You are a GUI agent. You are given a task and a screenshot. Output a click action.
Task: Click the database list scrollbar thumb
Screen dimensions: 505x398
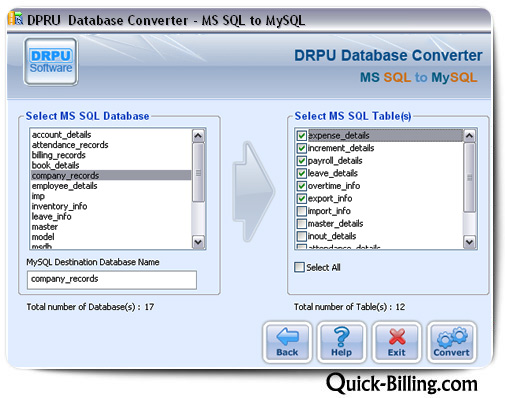coord(198,172)
